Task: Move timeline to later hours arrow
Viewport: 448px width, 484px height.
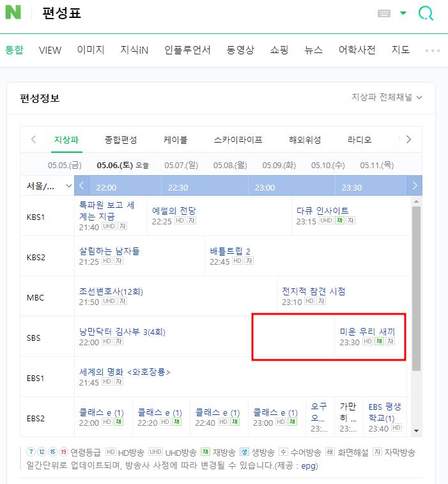Action: (x=415, y=185)
